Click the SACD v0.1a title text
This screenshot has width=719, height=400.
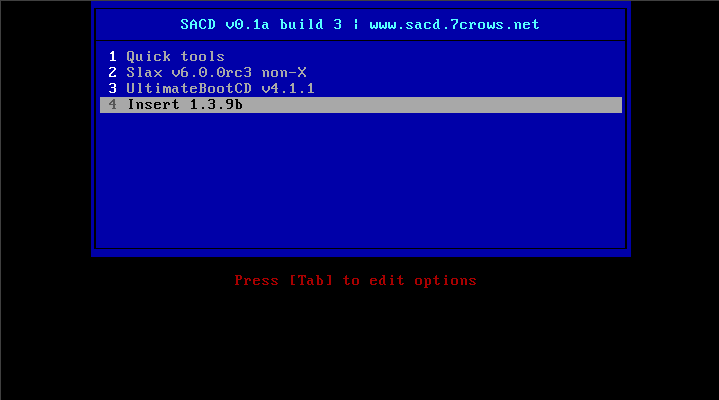pyautogui.click(x=225, y=24)
